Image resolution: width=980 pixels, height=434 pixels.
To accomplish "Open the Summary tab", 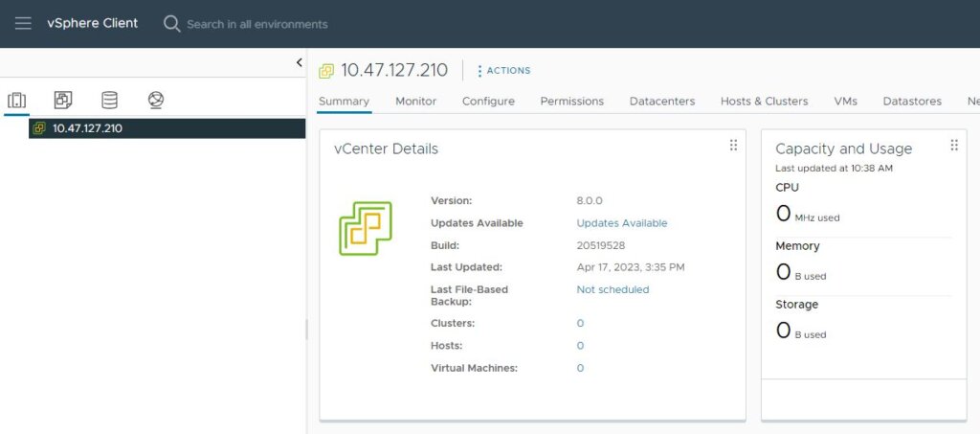I will tap(344, 102).
